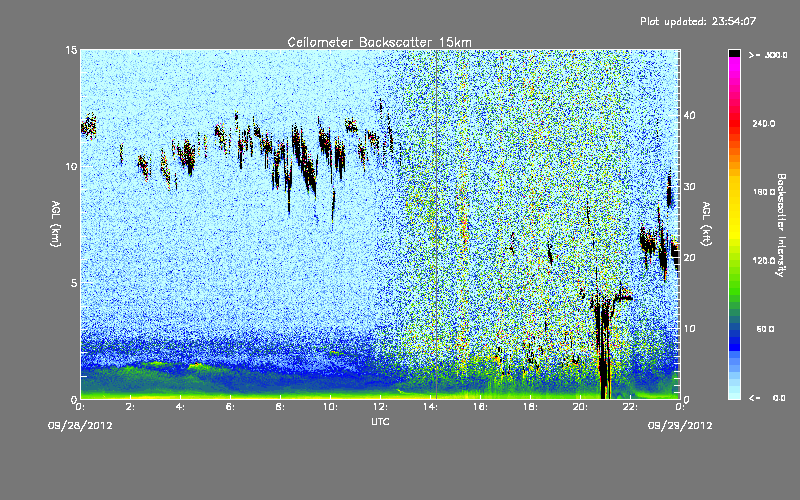800x500 pixels.
Task: Click the '14:' hour tick on the time axis
Action: point(430,407)
